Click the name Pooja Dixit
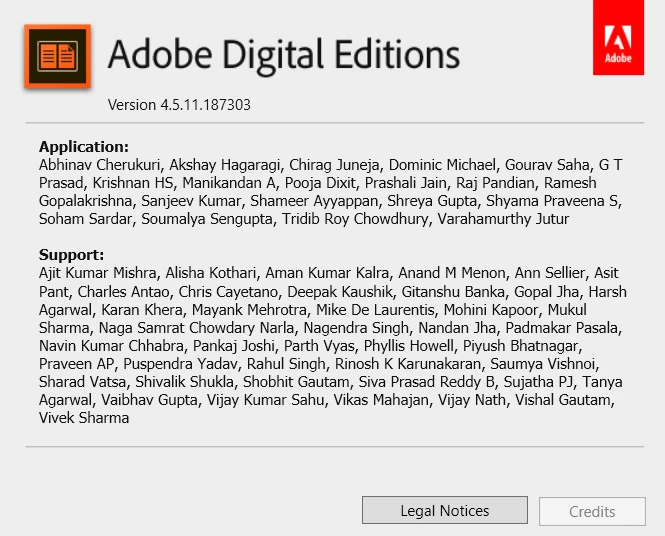This screenshot has width=665, height=536. pos(320,183)
